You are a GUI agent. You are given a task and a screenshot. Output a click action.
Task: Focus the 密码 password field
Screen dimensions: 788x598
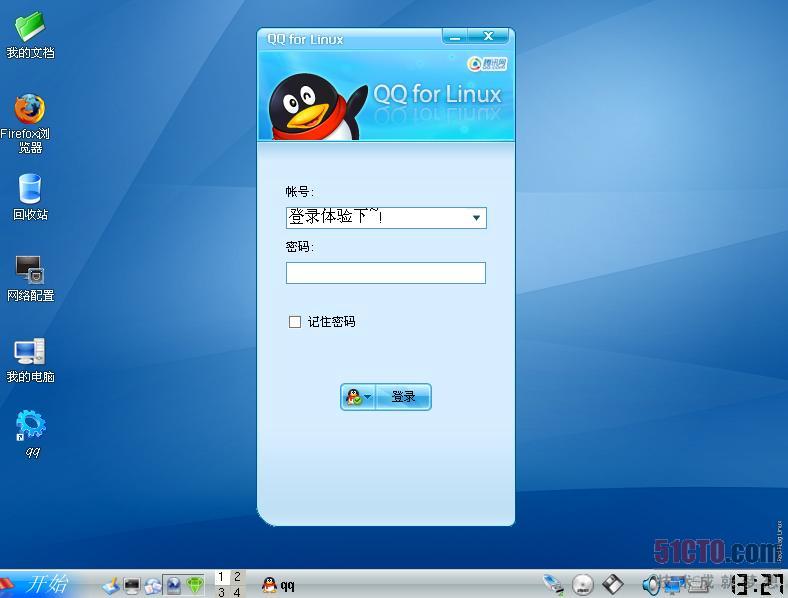click(385, 273)
